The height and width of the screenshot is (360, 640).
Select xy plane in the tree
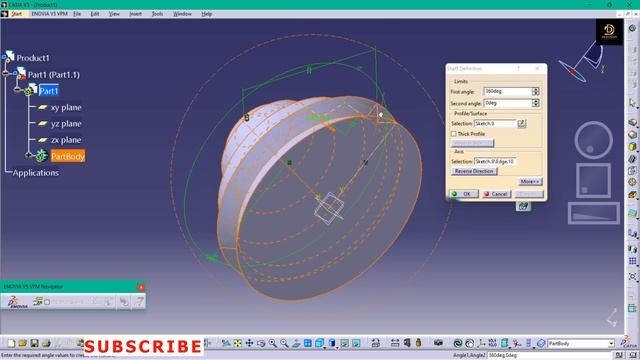[66, 107]
